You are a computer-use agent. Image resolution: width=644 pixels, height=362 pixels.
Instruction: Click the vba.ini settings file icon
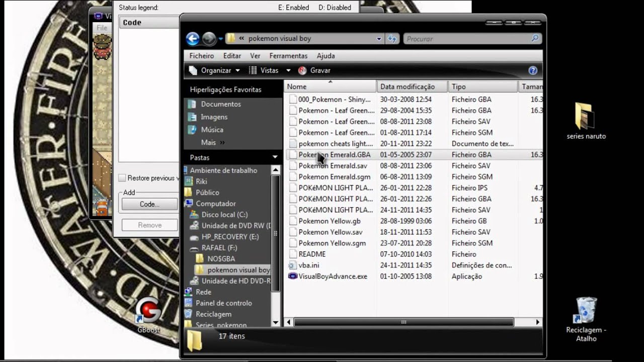pyautogui.click(x=293, y=265)
